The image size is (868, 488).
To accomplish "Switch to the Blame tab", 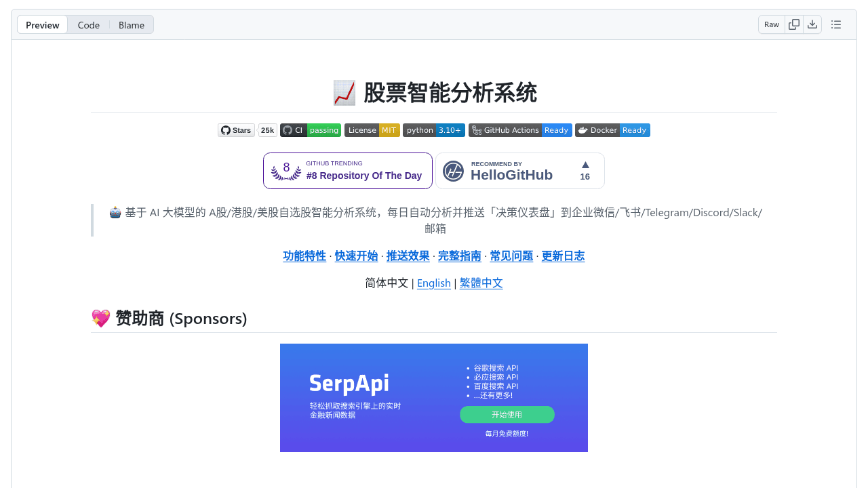I will [132, 25].
